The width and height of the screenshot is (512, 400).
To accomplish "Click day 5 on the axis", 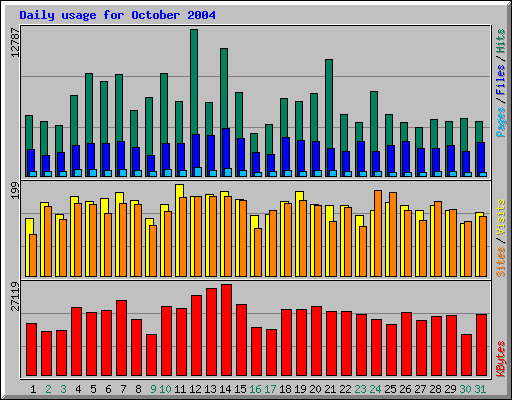I will click(93, 389).
